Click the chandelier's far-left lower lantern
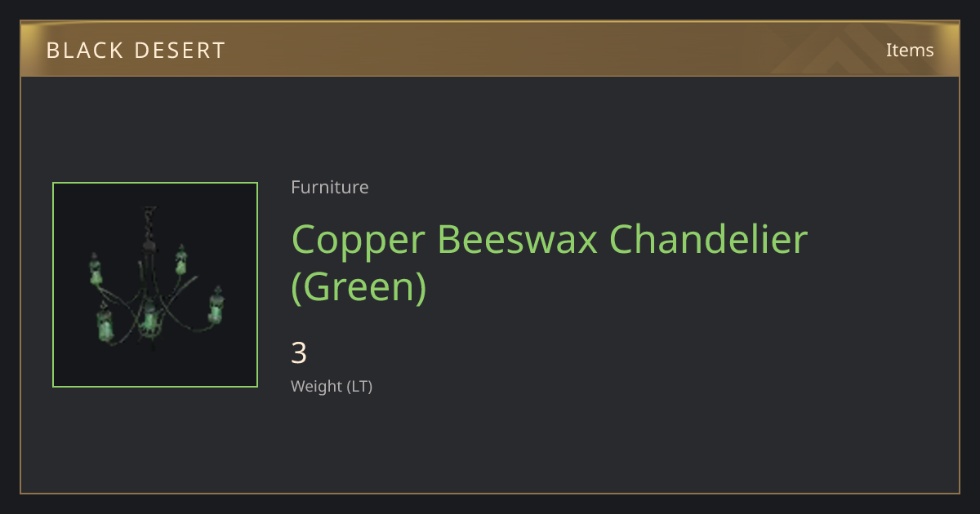Viewport: 980px width, 514px height. 104,323
